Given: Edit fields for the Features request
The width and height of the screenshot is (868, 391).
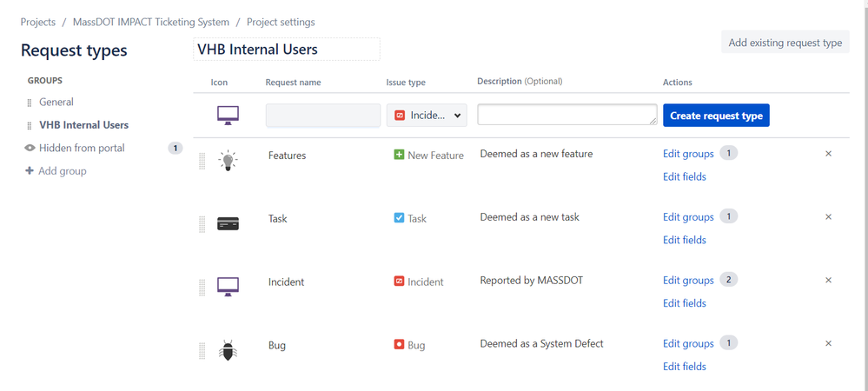Looking at the screenshot, I should [685, 176].
